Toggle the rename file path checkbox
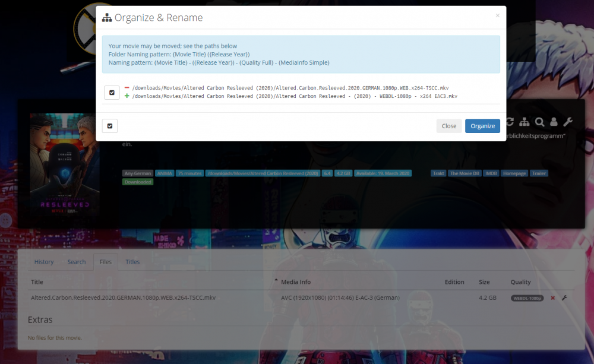The height and width of the screenshot is (364, 594). point(112,93)
